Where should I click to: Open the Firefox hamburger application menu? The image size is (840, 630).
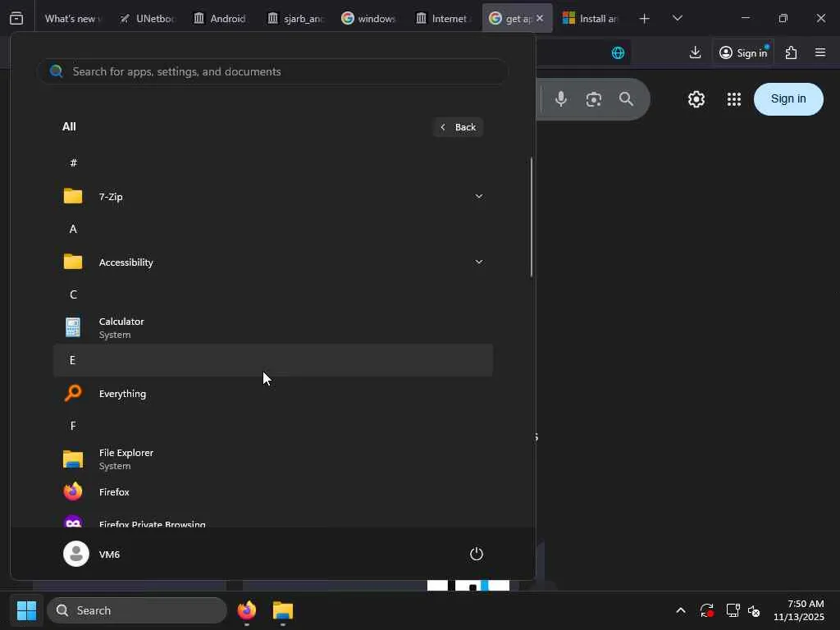pyautogui.click(x=819, y=52)
